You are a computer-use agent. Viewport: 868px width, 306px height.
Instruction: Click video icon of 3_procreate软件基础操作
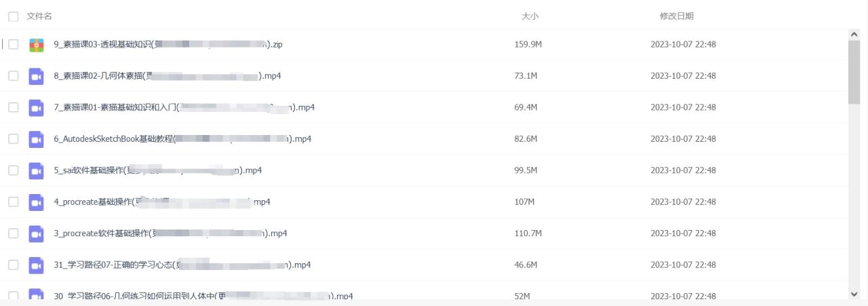pyautogui.click(x=36, y=233)
